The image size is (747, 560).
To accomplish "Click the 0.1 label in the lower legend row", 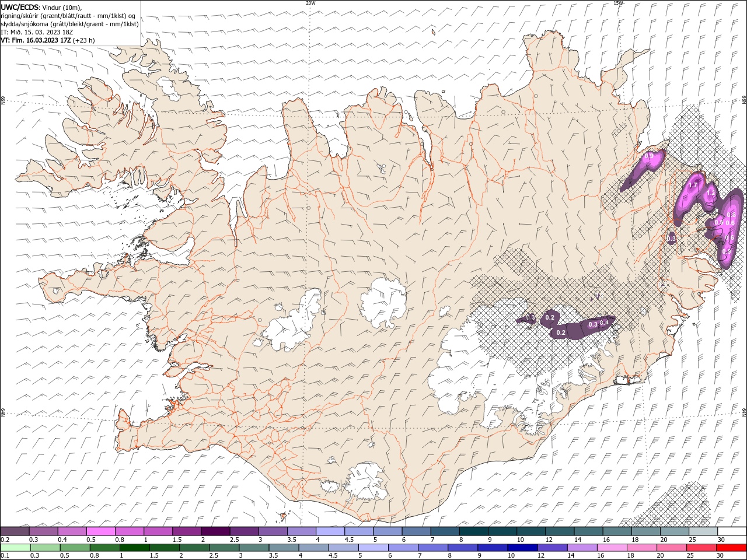I will pyautogui.click(x=5, y=556).
